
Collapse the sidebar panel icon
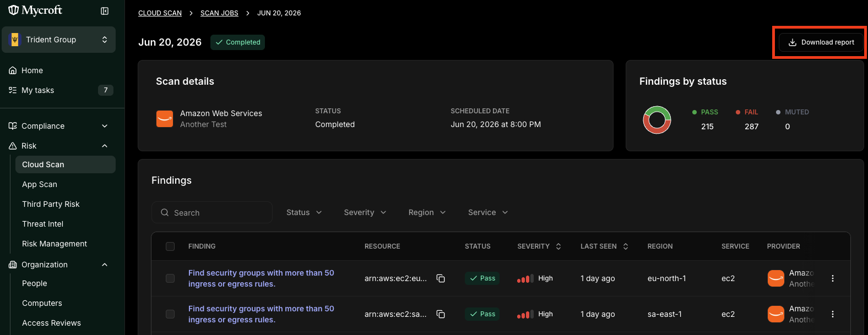pos(105,11)
